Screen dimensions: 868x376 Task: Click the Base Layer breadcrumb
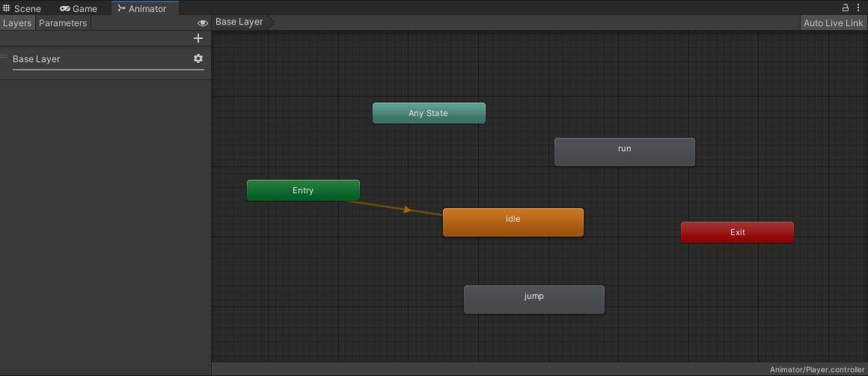[x=239, y=22]
